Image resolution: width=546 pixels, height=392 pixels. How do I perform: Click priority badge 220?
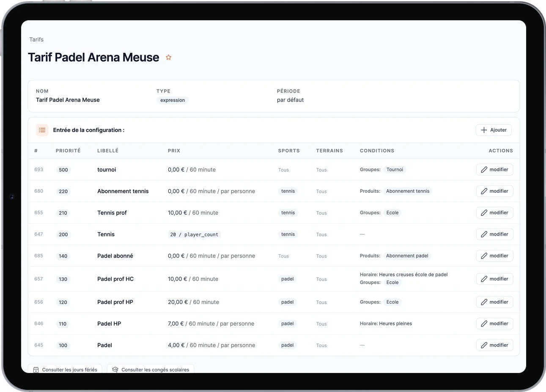click(x=63, y=192)
